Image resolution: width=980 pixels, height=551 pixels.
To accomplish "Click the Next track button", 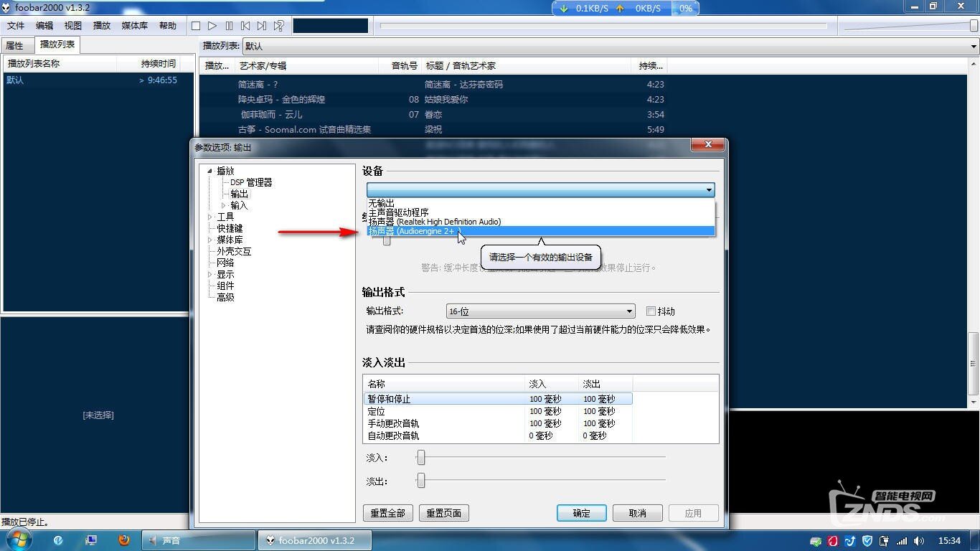I will [x=263, y=26].
